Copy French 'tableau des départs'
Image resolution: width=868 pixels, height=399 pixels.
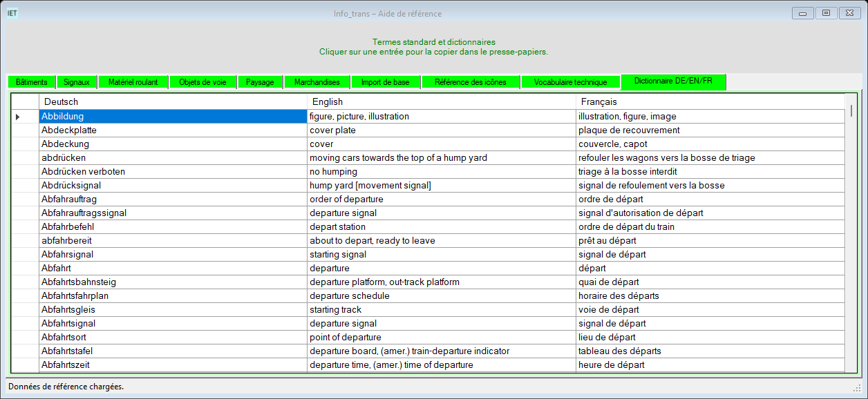click(x=710, y=351)
